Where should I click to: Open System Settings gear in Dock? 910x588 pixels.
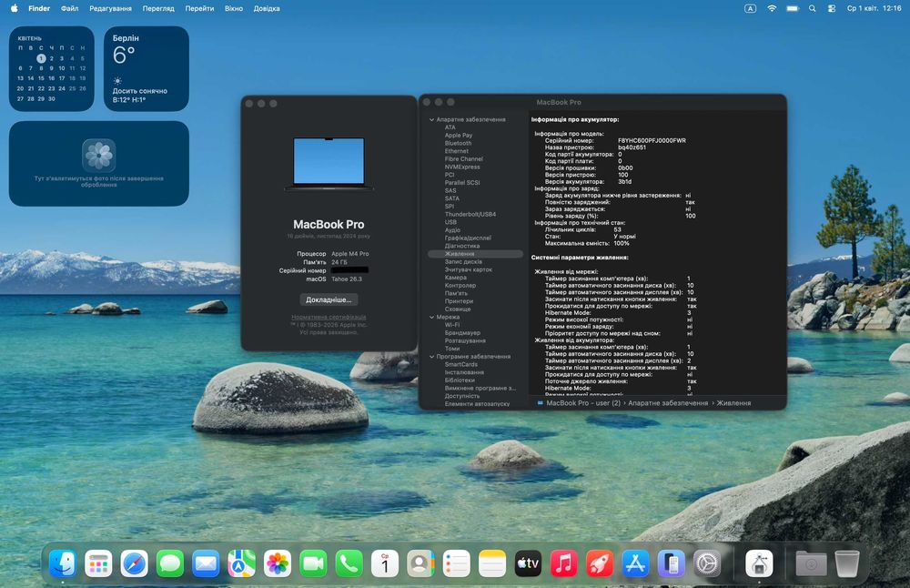tap(707, 563)
